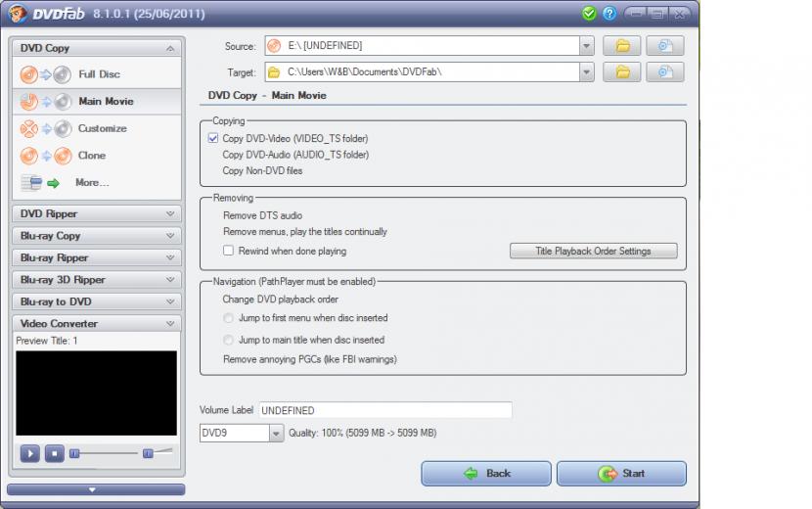812x509 pixels.
Task: Open the Target path dropdown
Action: pyautogui.click(x=586, y=72)
